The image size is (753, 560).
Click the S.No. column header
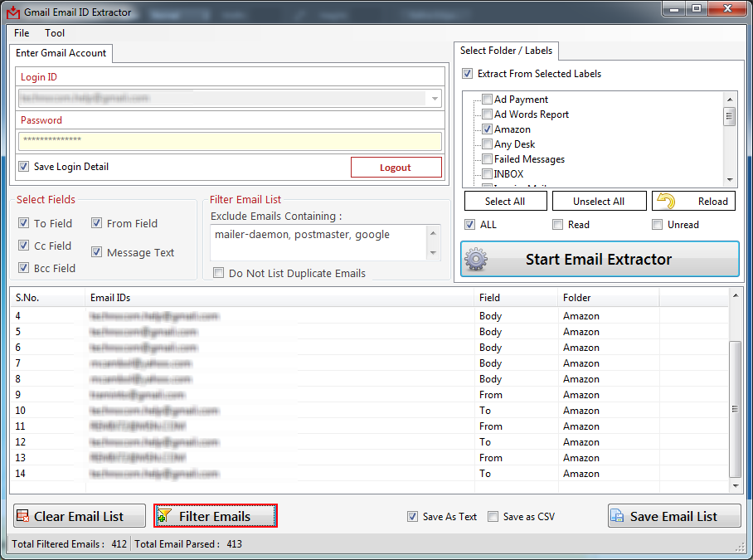point(48,297)
